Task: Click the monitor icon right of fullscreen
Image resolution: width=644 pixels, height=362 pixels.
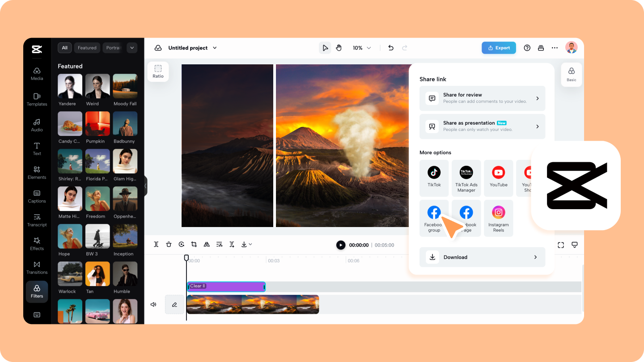Action: click(x=575, y=245)
